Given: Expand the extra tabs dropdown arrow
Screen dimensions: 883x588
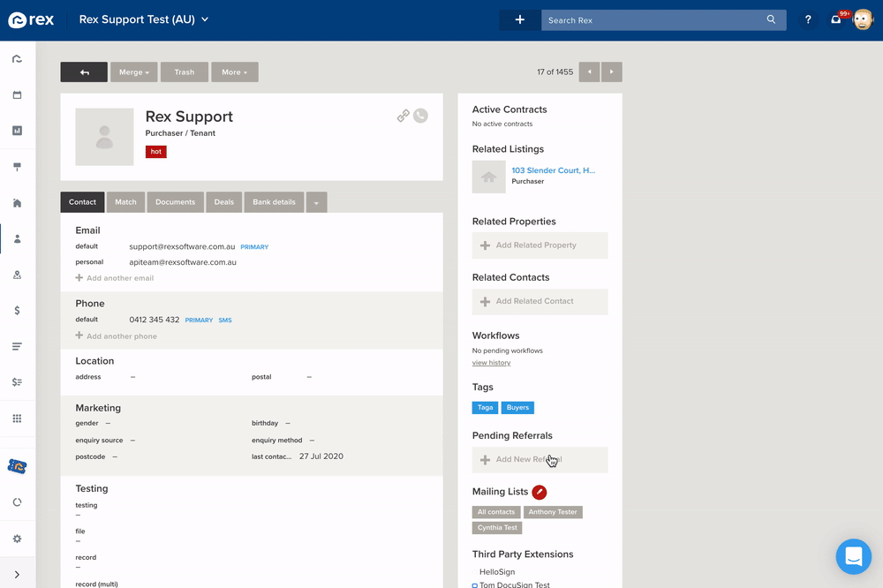Looking at the screenshot, I should click(x=316, y=202).
